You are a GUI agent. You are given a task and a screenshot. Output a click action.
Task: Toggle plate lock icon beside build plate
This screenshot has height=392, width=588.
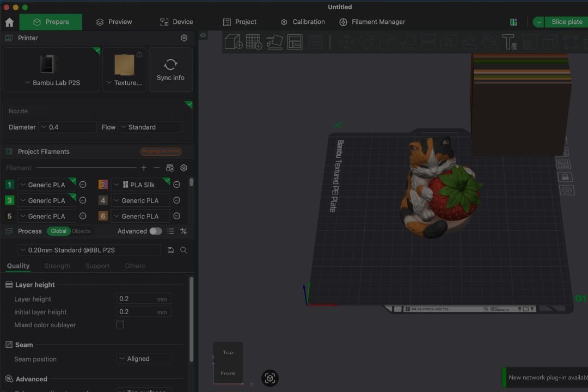pos(565,177)
